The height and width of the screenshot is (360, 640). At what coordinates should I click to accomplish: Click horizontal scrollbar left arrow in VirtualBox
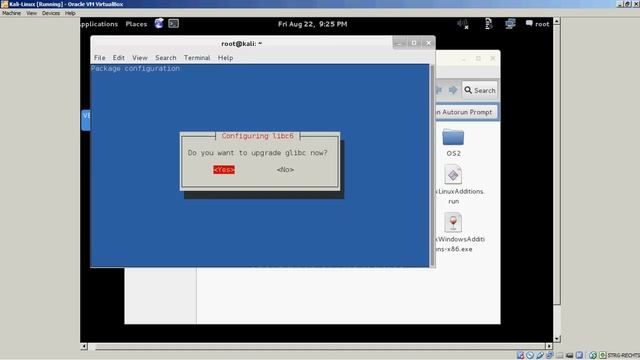(x=84, y=346)
